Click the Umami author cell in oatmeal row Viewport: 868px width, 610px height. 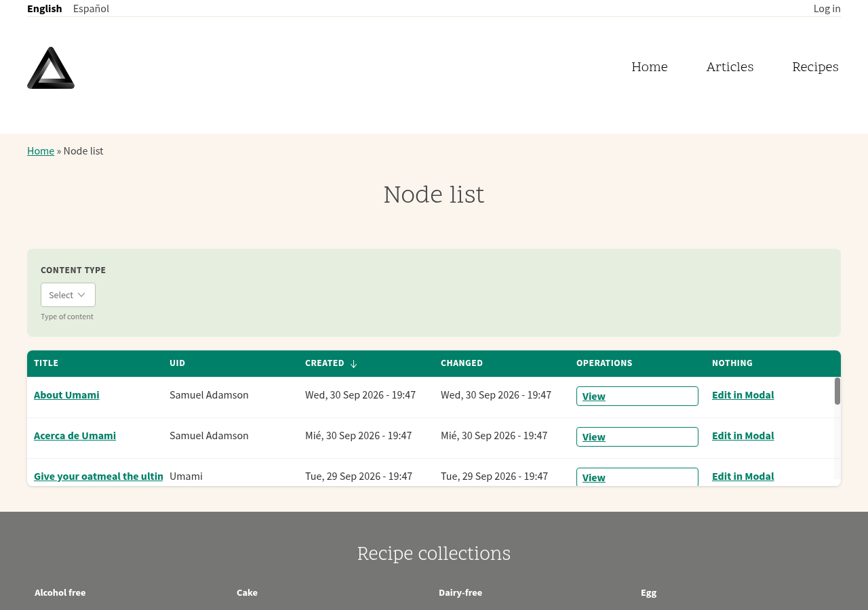pyautogui.click(x=186, y=476)
